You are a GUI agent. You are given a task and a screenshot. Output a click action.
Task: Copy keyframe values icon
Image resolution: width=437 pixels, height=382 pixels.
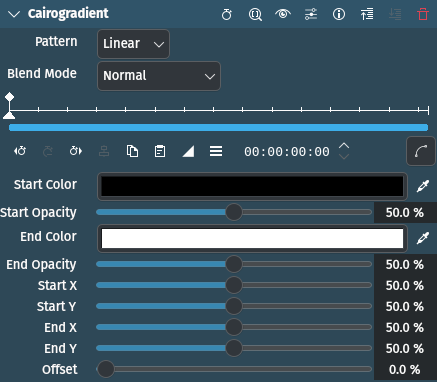pos(132,151)
